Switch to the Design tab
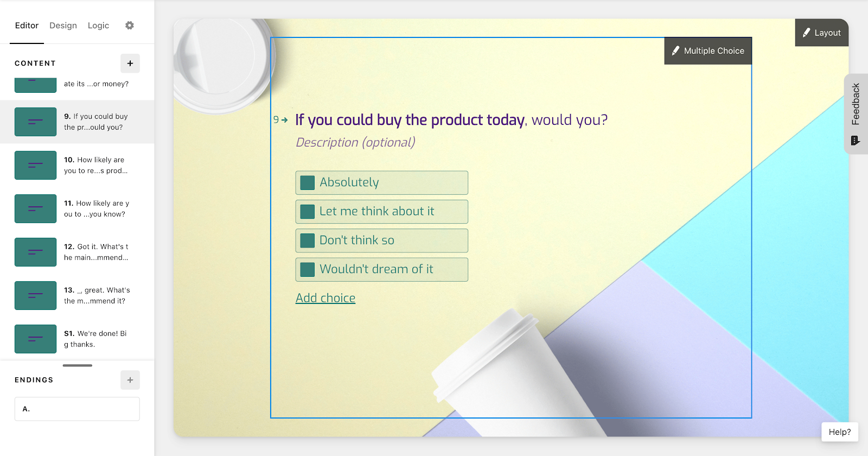The image size is (868, 456). point(63,26)
